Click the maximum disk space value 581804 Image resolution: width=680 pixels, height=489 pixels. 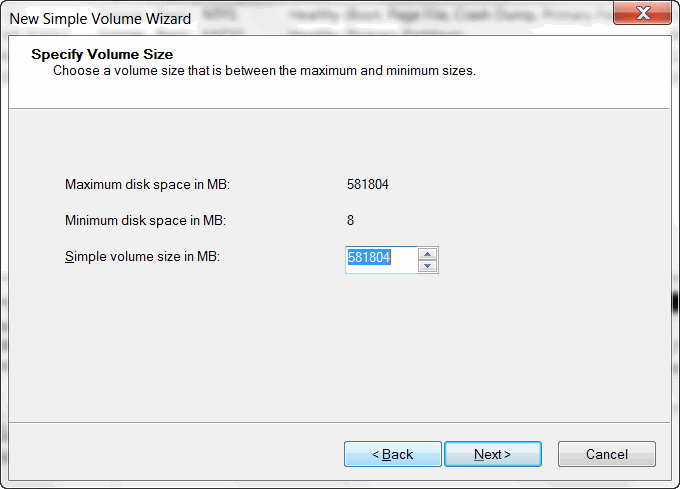(368, 185)
